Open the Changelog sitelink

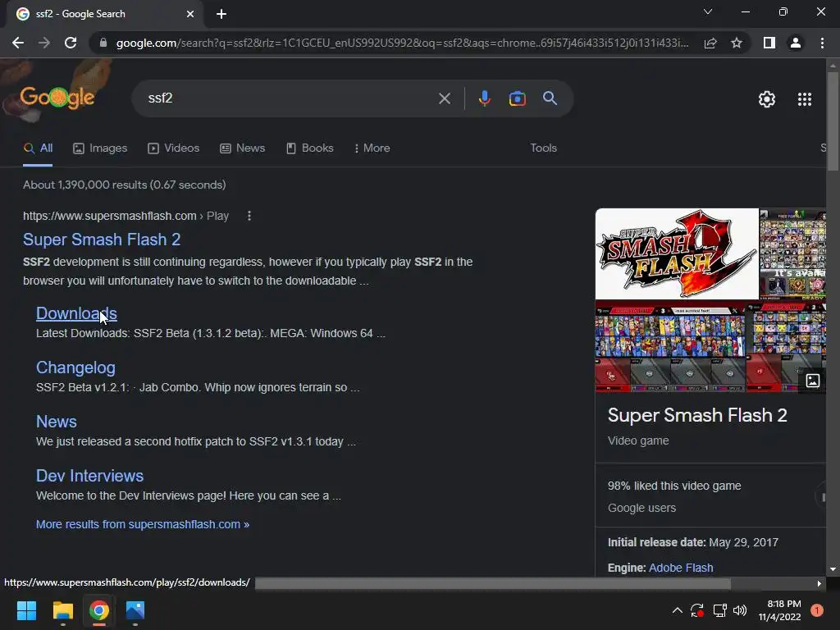(75, 367)
